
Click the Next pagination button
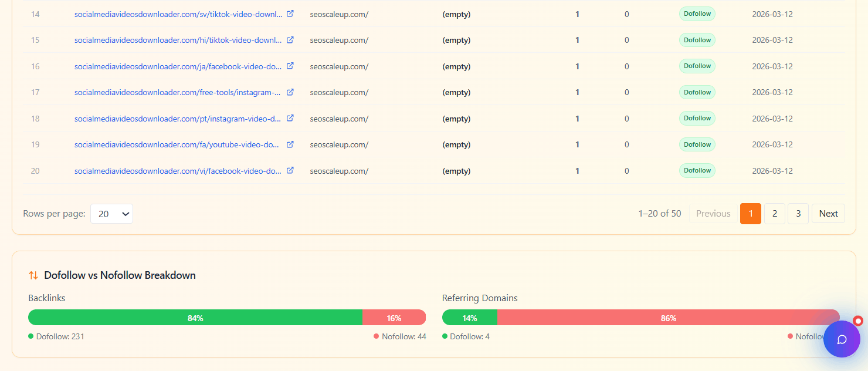click(x=828, y=214)
